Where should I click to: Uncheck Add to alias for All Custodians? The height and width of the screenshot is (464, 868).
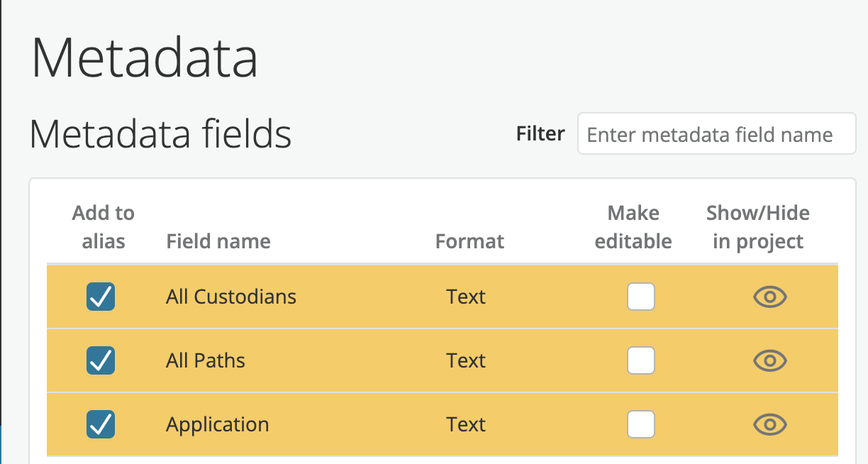point(101,297)
